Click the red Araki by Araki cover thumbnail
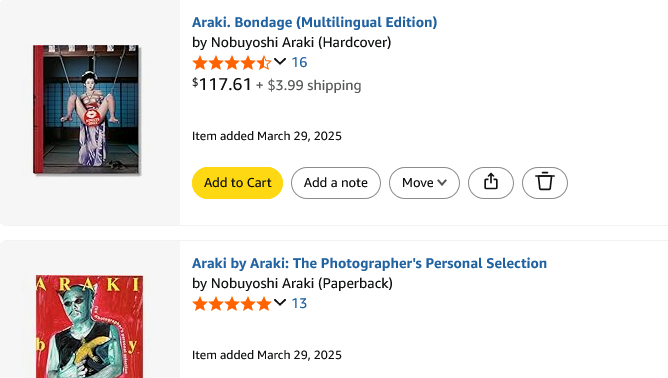Image resolution: width=668 pixels, height=378 pixels. [x=89, y=326]
